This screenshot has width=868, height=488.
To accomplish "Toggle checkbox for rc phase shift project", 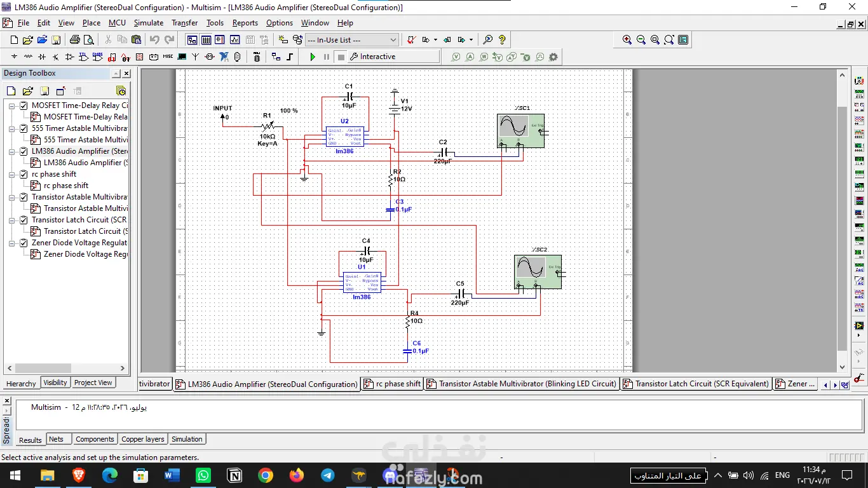I will pyautogui.click(x=24, y=174).
